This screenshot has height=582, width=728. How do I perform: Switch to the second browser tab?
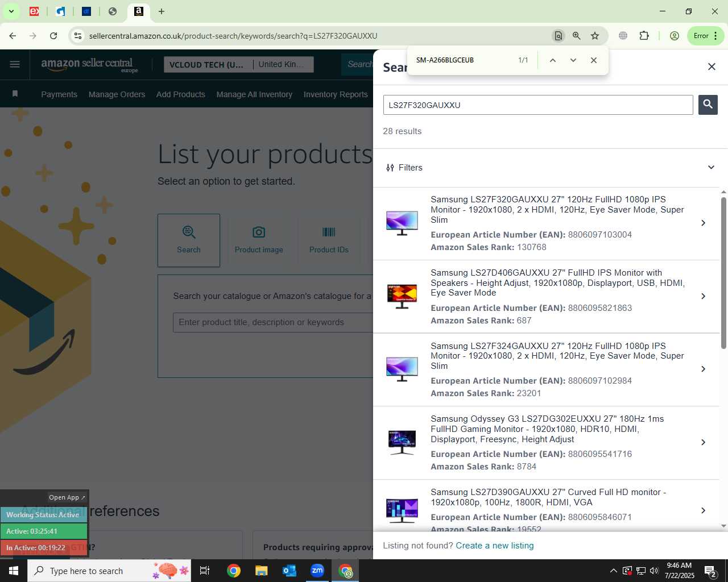point(60,11)
